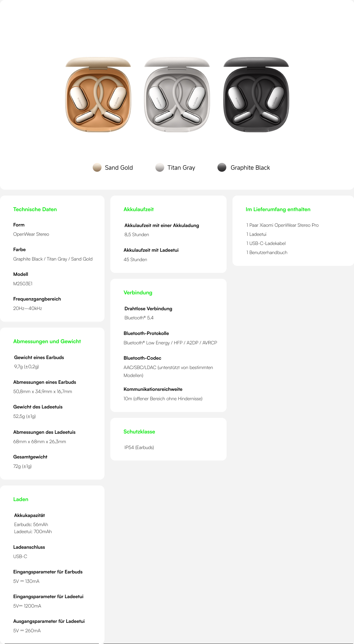This screenshot has height=644, width=354.
Task: Click the OpenWear Stereo form value
Action: [x=31, y=234]
